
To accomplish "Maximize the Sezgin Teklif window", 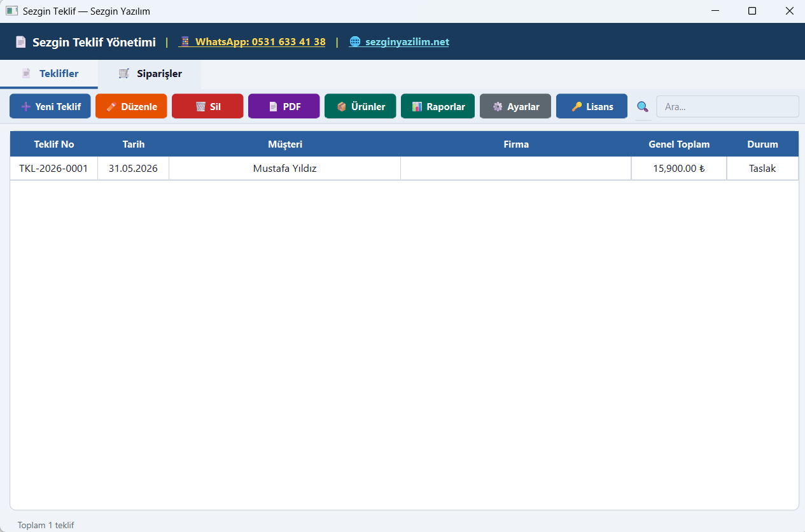I will click(752, 11).
